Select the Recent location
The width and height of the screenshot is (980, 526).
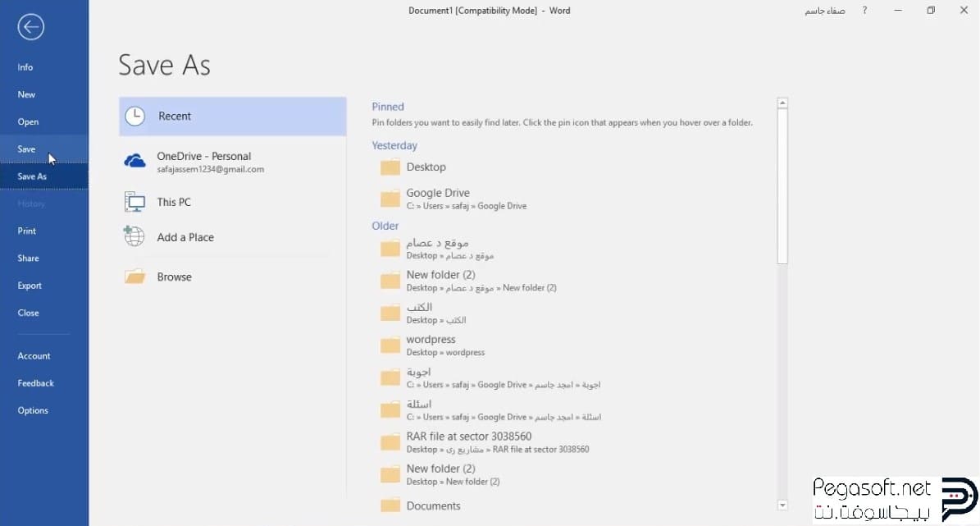[x=233, y=117]
